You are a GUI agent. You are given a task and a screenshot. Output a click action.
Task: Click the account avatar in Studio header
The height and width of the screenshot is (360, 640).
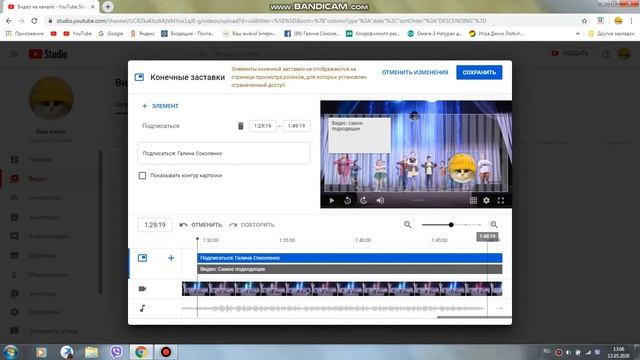click(x=624, y=53)
